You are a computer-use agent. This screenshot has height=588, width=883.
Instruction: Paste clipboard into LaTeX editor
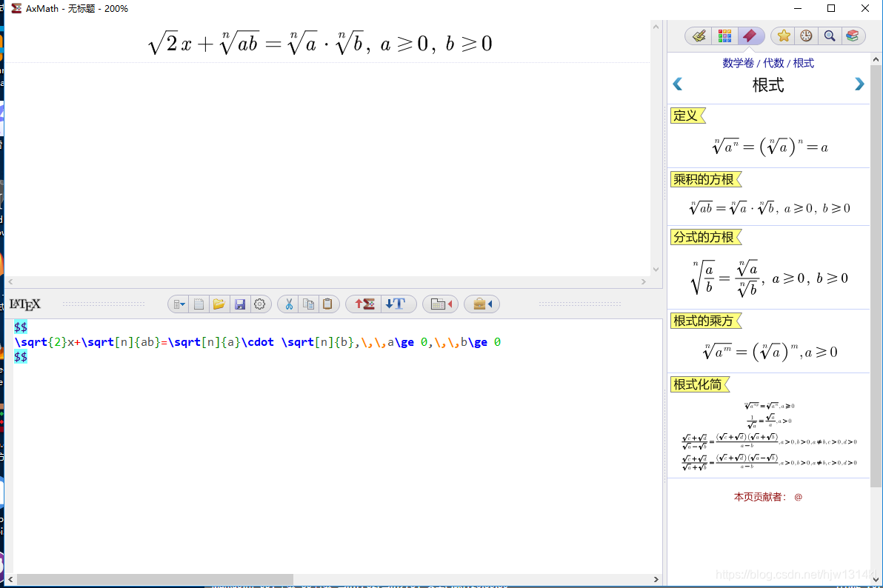coord(327,304)
